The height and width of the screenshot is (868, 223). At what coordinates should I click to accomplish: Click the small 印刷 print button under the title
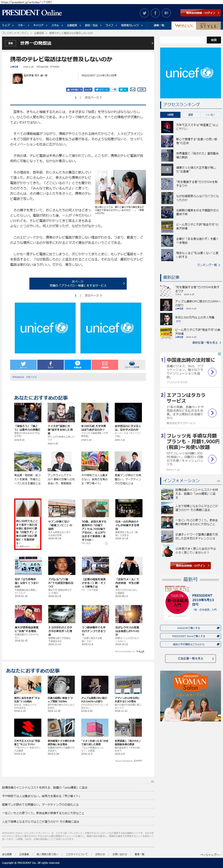click(x=142, y=90)
